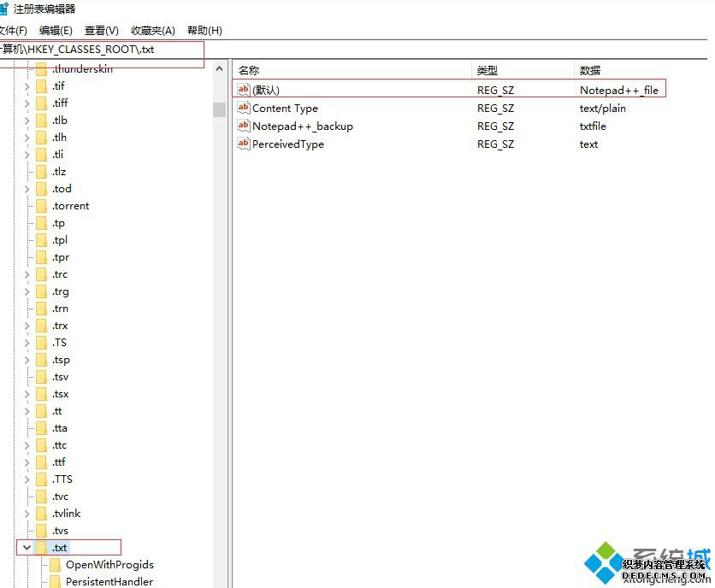715x588 pixels.
Task: Click the Notepad++_backup value icon
Action: (x=244, y=126)
